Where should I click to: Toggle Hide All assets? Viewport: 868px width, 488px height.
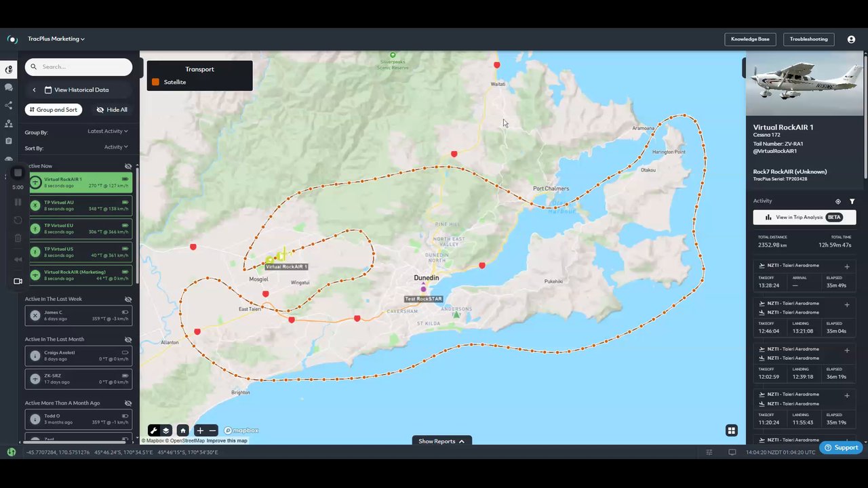click(112, 110)
